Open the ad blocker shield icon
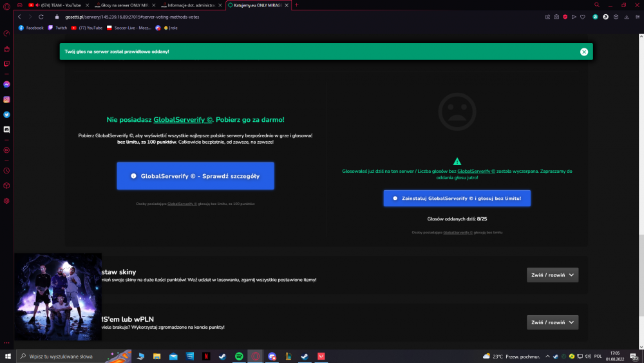The width and height of the screenshot is (644, 363). click(565, 17)
